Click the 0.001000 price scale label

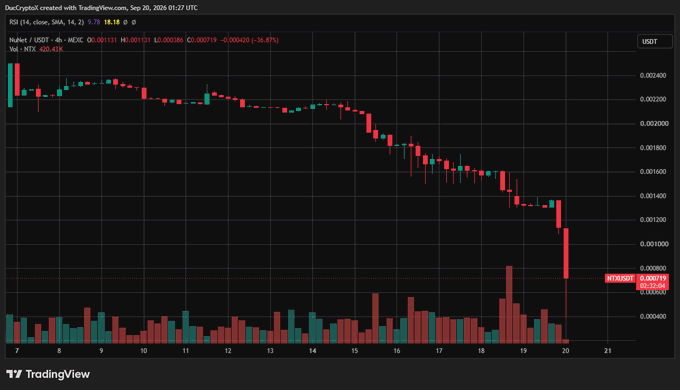[654, 244]
